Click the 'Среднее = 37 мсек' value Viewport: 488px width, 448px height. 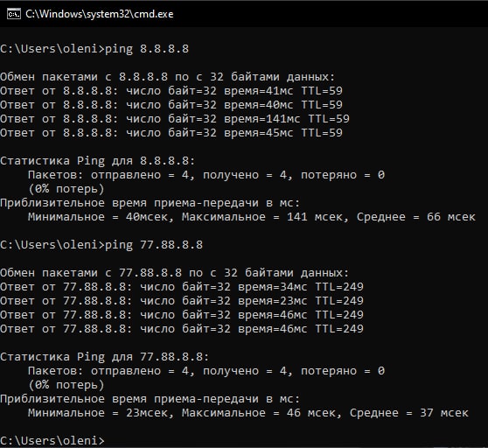coord(409,413)
